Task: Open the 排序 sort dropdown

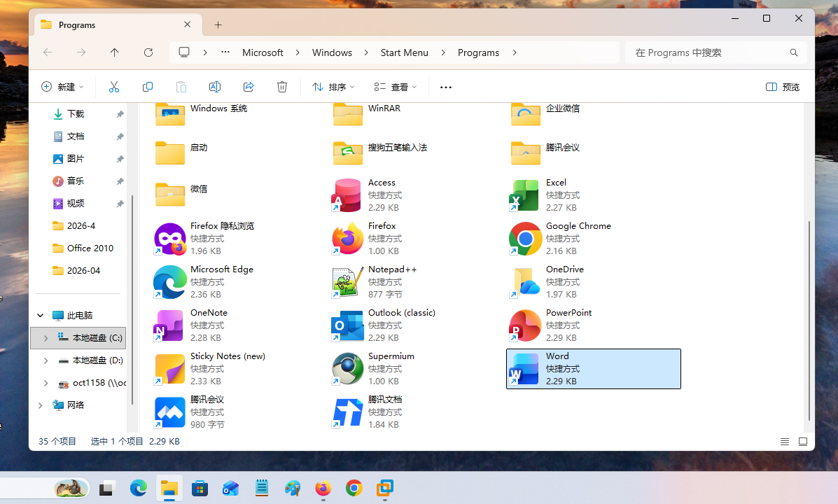Action: [x=333, y=87]
